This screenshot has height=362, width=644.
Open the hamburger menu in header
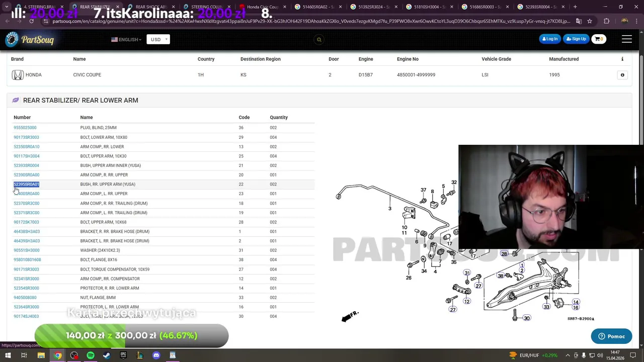[x=626, y=39]
